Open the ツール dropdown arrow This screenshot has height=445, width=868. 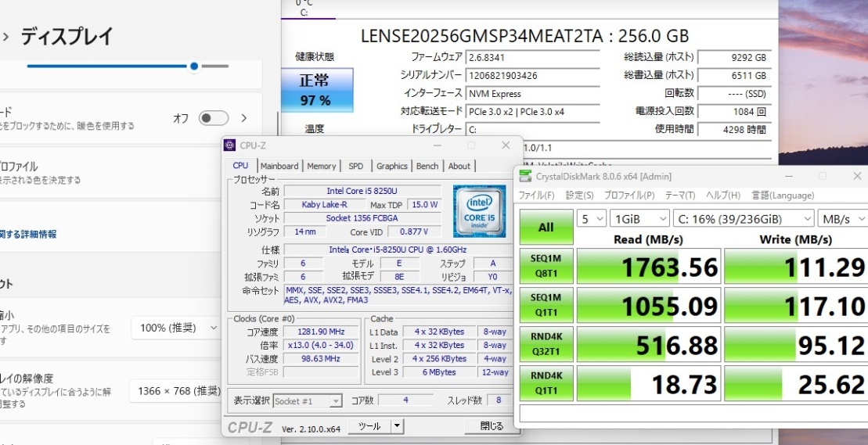pos(397,426)
